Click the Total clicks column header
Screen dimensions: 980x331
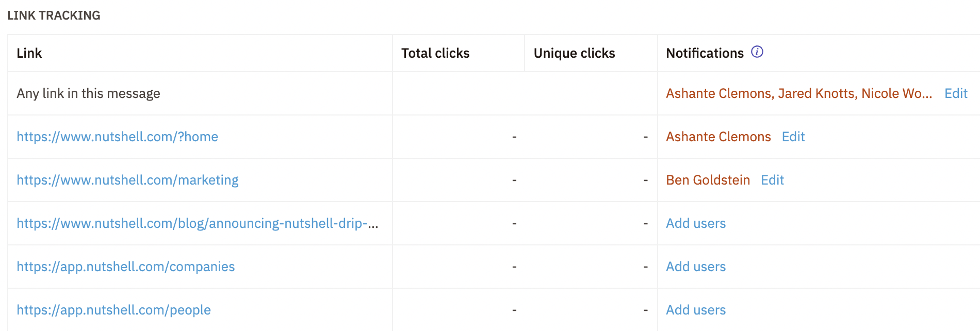[435, 53]
